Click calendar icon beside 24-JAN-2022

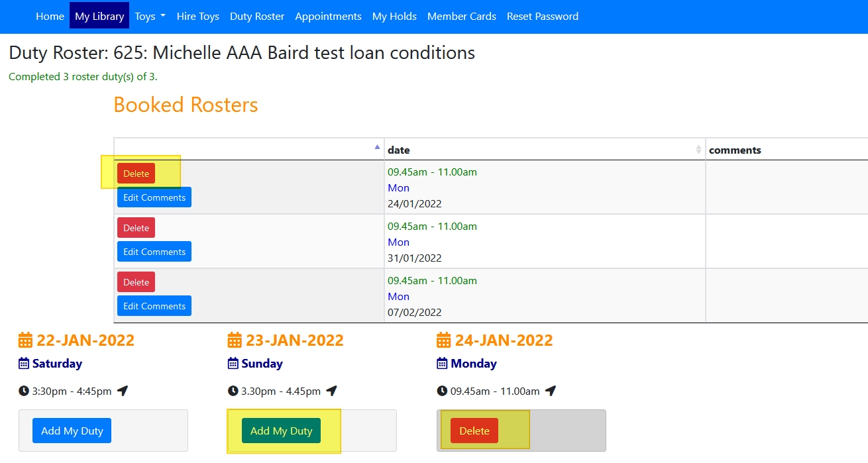pyautogui.click(x=444, y=340)
